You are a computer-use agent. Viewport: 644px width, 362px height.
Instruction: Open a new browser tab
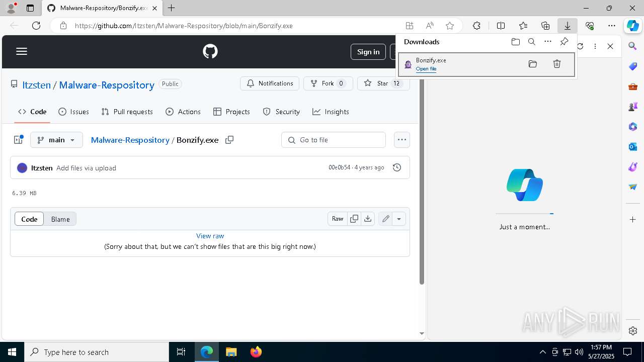click(172, 8)
